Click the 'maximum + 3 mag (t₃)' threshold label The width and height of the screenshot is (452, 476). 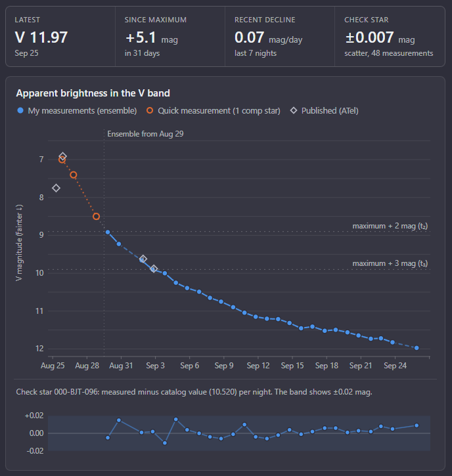point(390,263)
